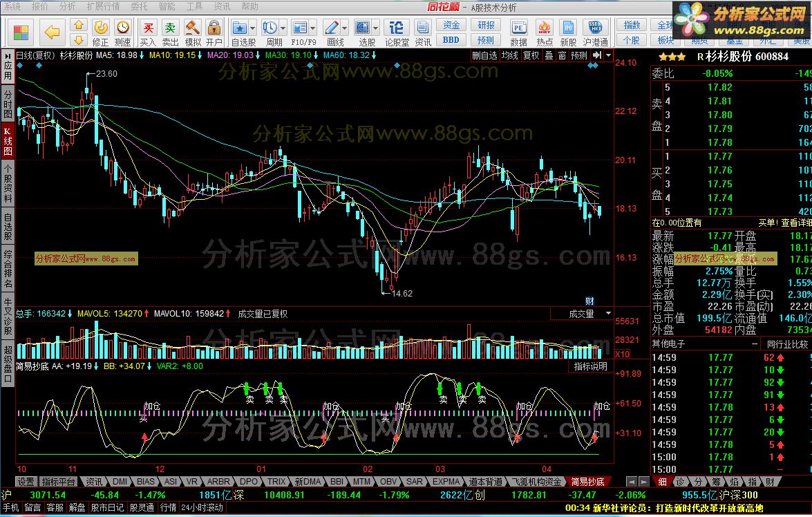
Task: Click the up arrow navigation icon
Action: point(78,26)
